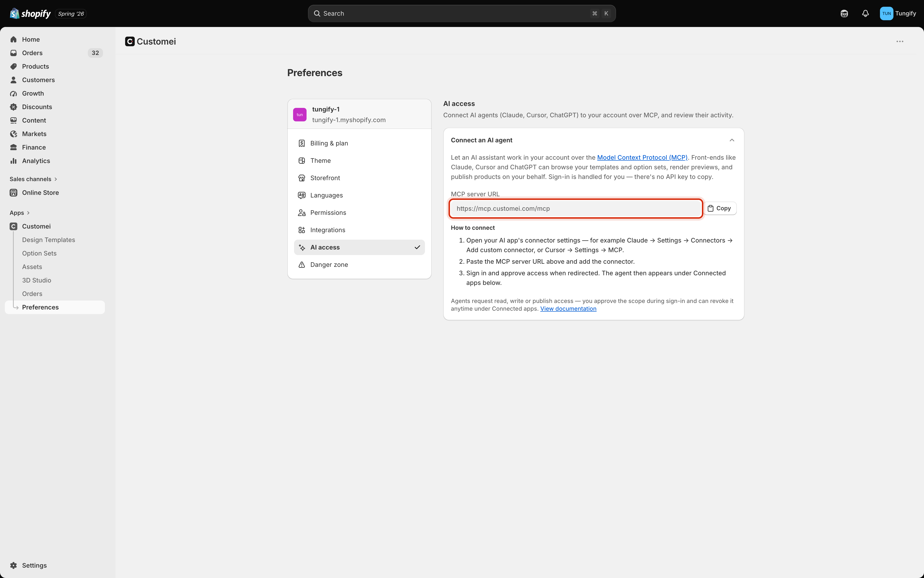Click the Orders inbox icon in the sidebar
This screenshot has width=924, height=578.
[14, 53]
